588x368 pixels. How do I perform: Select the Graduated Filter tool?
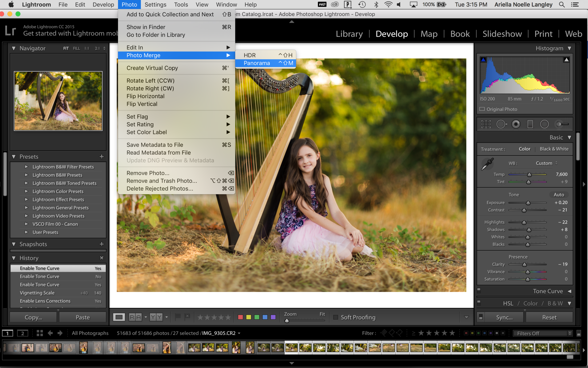point(530,124)
